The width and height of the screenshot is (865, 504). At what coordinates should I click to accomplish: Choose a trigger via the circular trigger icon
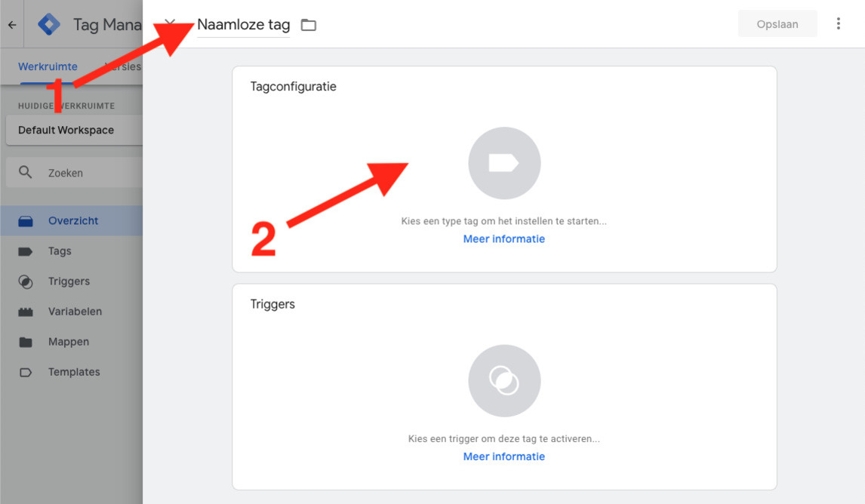click(504, 380)
